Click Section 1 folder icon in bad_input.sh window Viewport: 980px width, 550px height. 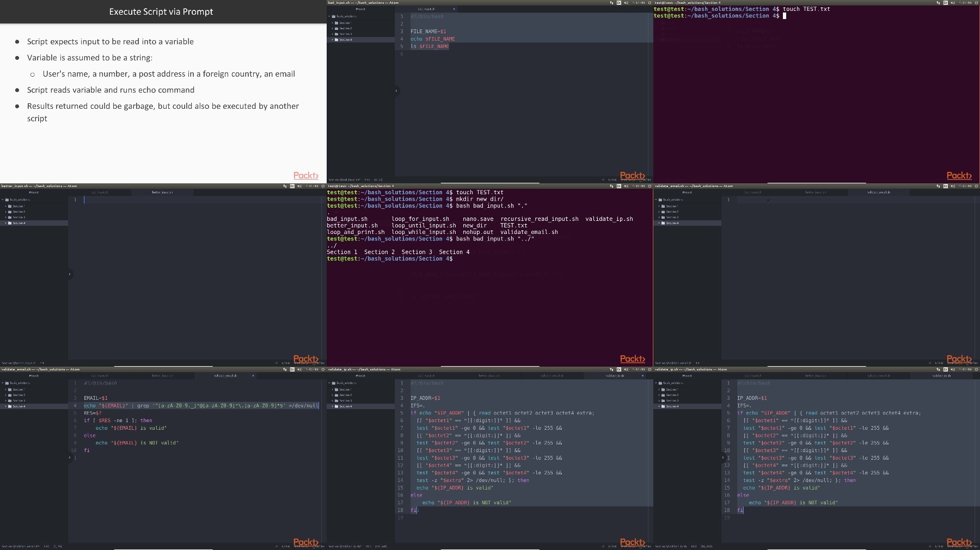tap(336, 23)
